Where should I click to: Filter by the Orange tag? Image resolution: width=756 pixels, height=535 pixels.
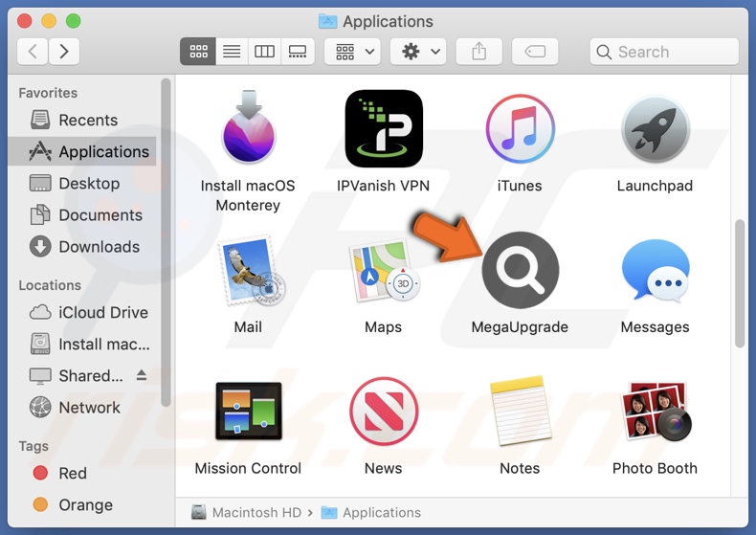pos(82,504)
